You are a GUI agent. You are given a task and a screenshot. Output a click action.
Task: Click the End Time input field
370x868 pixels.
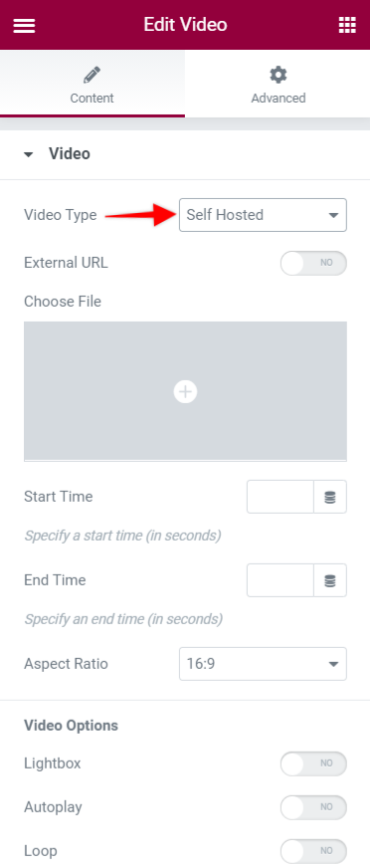(280, 580)
